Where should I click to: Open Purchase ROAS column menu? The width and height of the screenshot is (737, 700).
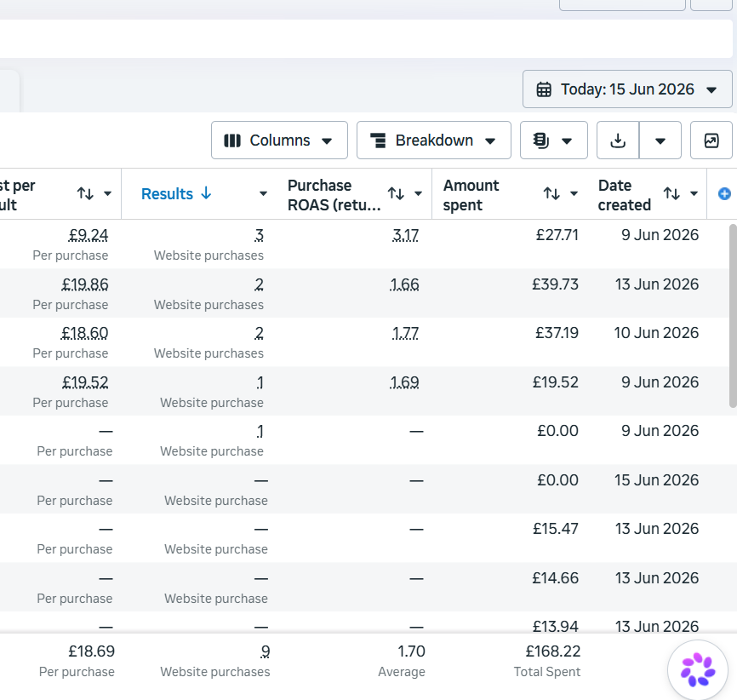pyautogui.click(x=418, y=193)
